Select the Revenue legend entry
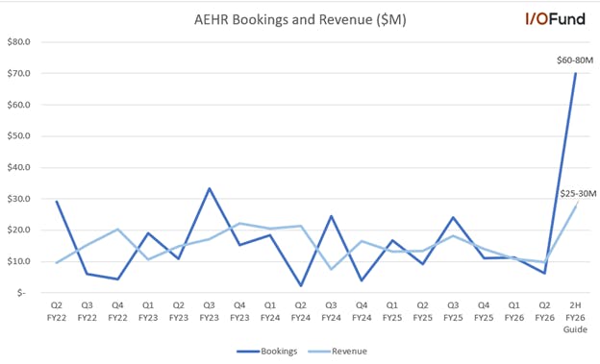Viewport: 600px width, 364px height. point(337,351)
